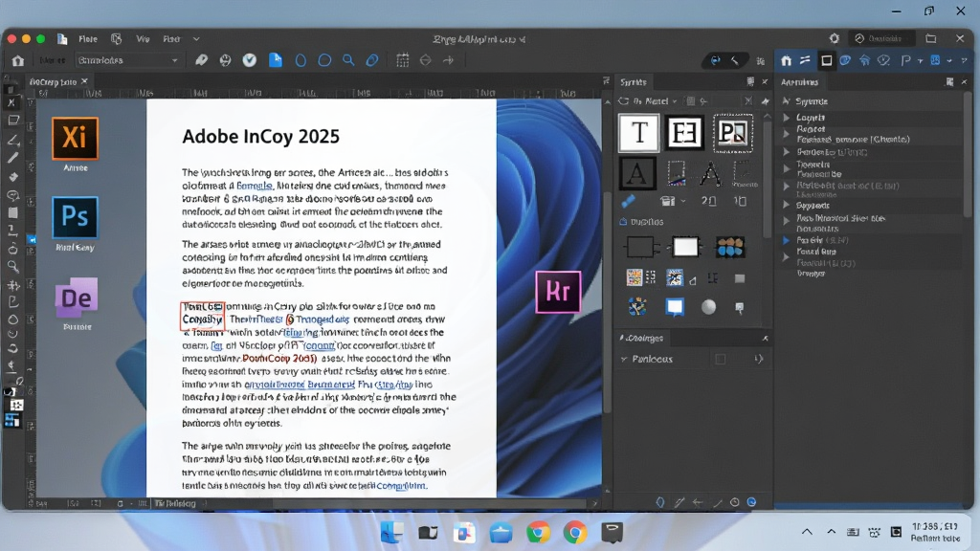This screenshot has width=980, height=551.
Task: Click the blue speech bubble note icon
Action: pyautogui.click(x=675, y=307)
